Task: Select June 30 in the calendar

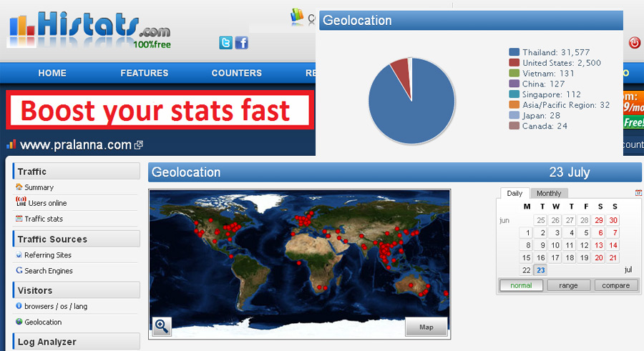Action: click(x=613, y=220)
